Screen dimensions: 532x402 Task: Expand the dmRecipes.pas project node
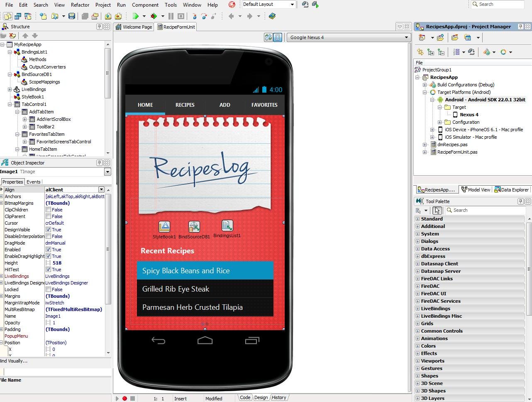click(425, 145)
